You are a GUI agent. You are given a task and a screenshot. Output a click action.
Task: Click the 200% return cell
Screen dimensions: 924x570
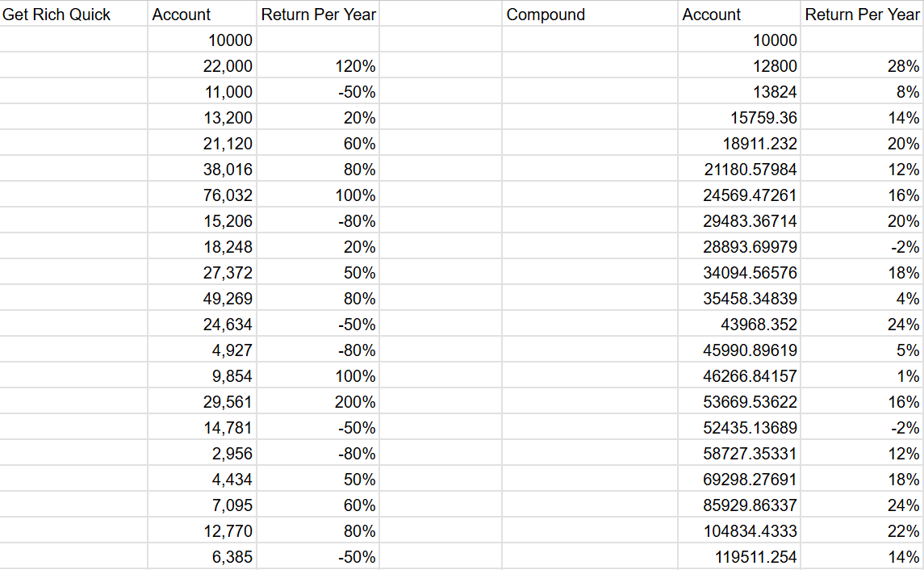tap(318, 401)
